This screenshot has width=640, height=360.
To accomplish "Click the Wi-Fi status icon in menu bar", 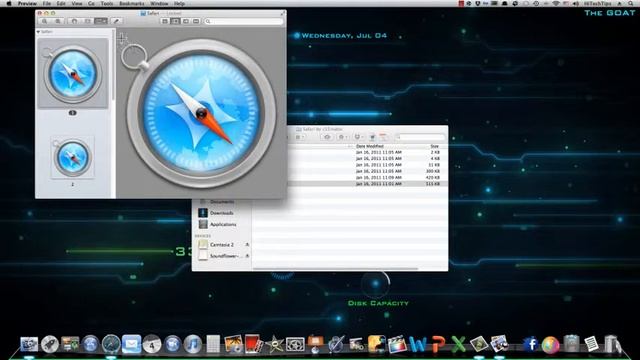I will (x=556, y=3).
